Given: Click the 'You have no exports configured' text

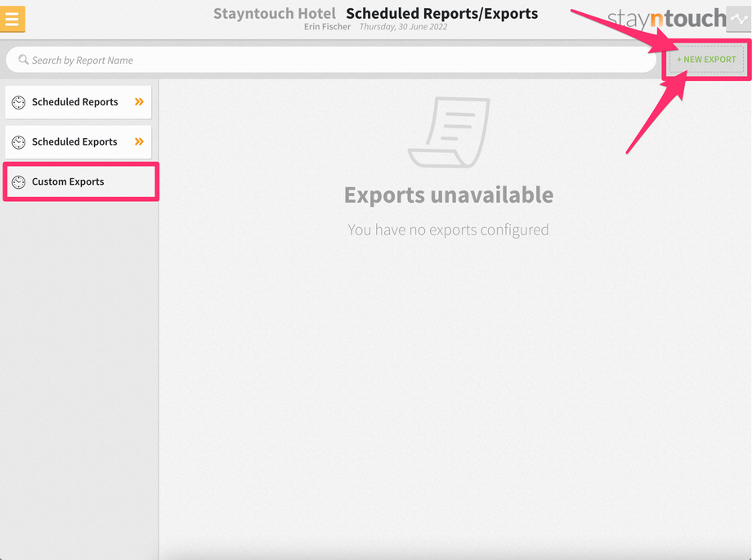Looking at the screenshot, I should point(448,230).
